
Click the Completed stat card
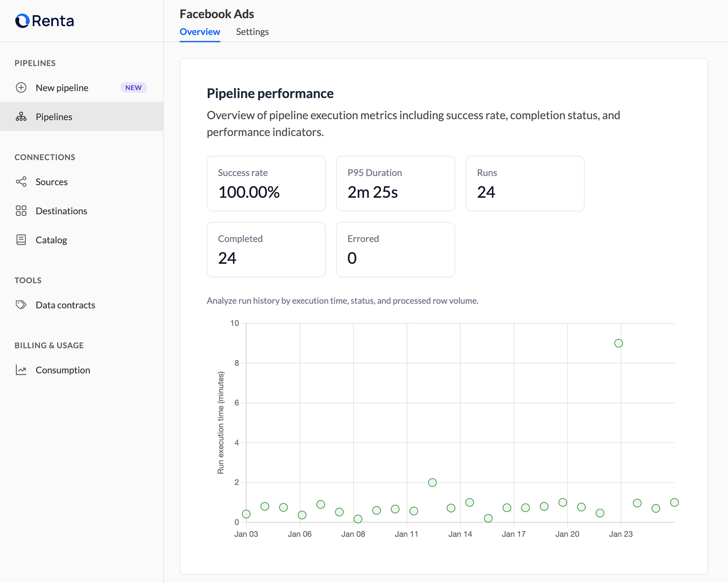266,250
